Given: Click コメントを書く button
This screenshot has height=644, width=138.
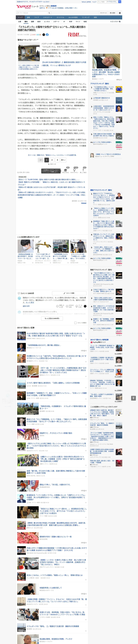Looking at the screenshot, I should click(x=69, y=293).
